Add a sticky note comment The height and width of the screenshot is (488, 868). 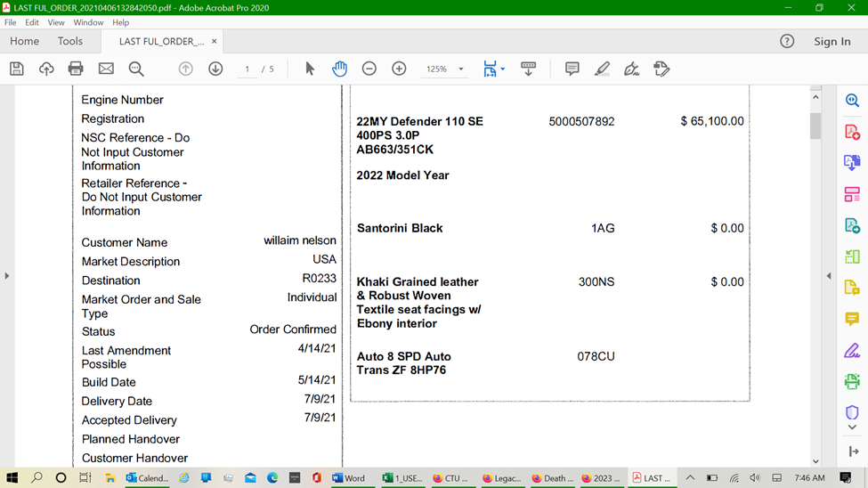572,69
